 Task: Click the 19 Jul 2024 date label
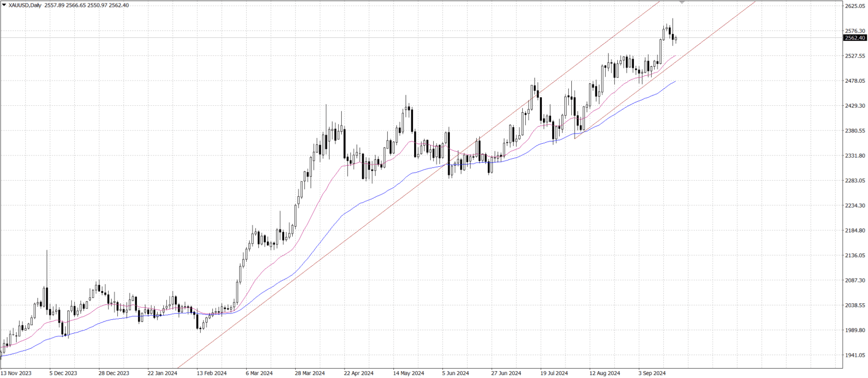coord(555,373)
